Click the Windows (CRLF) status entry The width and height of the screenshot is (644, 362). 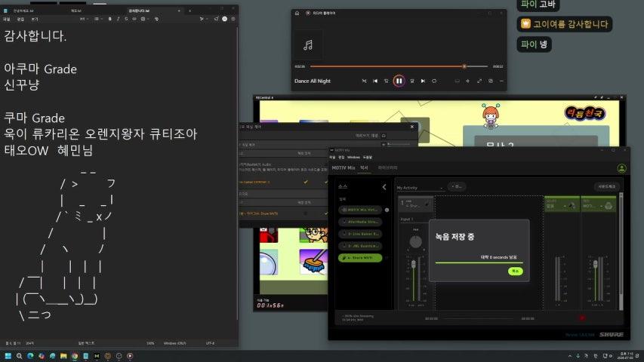(x=174, y=343)
